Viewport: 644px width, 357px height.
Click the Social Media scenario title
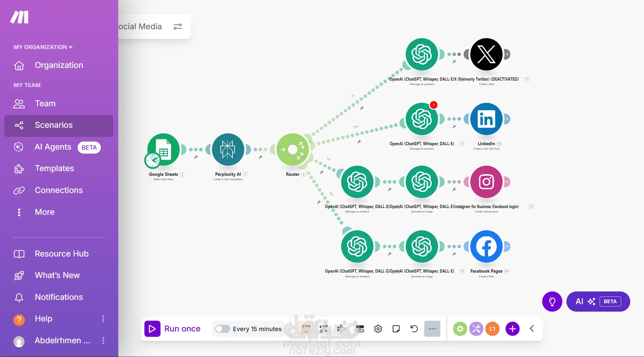point(140,27)
